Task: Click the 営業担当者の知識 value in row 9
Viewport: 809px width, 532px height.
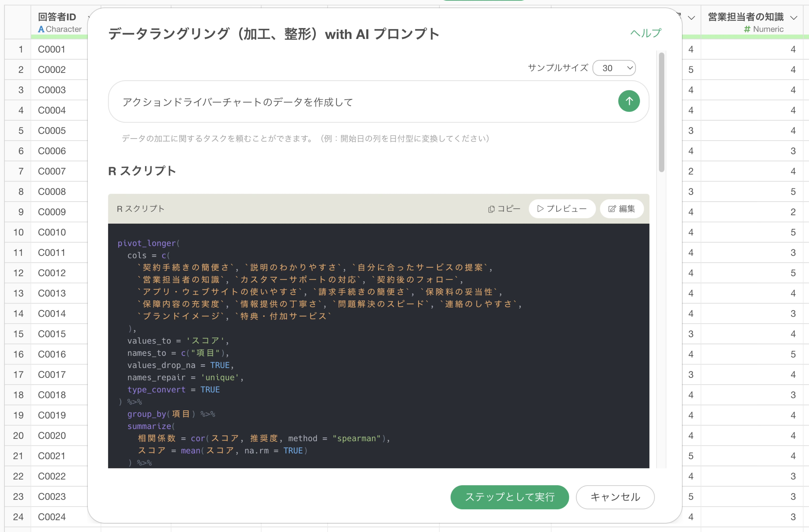Action: click(x=793, y=212)
